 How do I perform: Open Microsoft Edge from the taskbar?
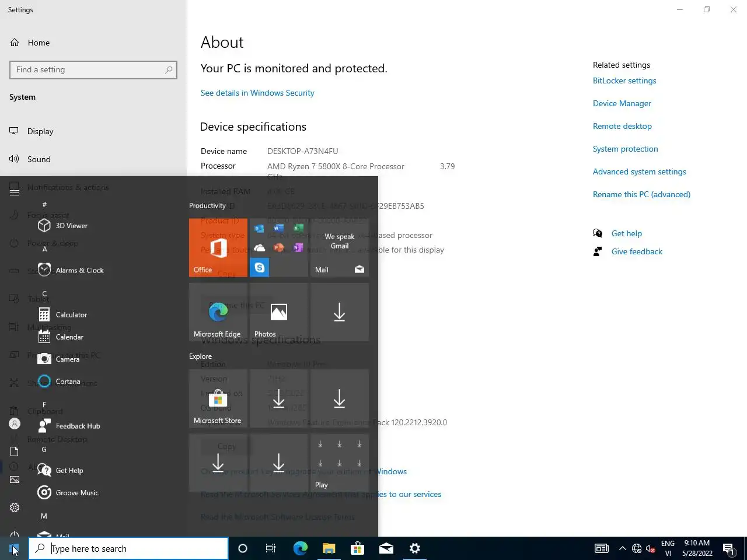tap(300, 548)
